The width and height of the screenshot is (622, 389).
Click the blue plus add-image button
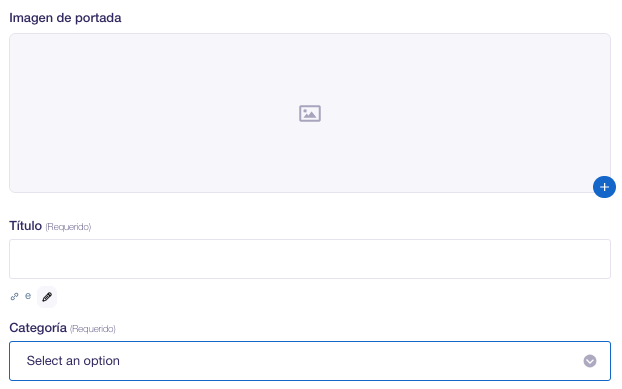604,187
